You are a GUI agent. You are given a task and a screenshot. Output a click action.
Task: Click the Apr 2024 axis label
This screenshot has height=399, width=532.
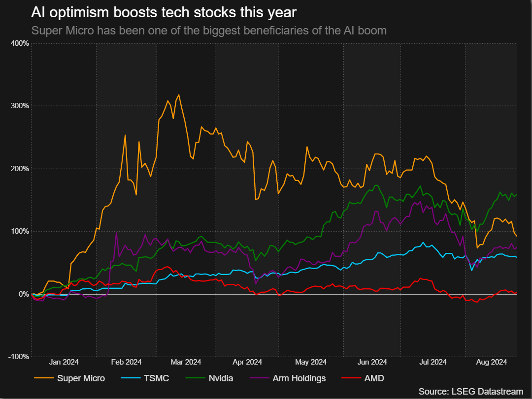(x=247, y=362)
